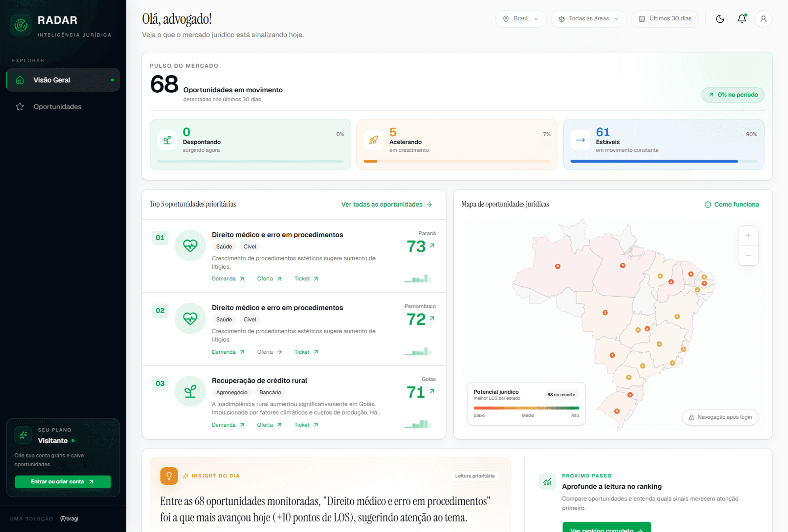Zoom out on the map

pos(748,255)
